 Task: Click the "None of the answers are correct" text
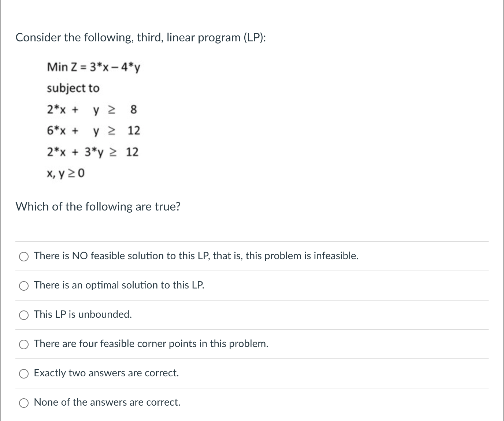107,402
